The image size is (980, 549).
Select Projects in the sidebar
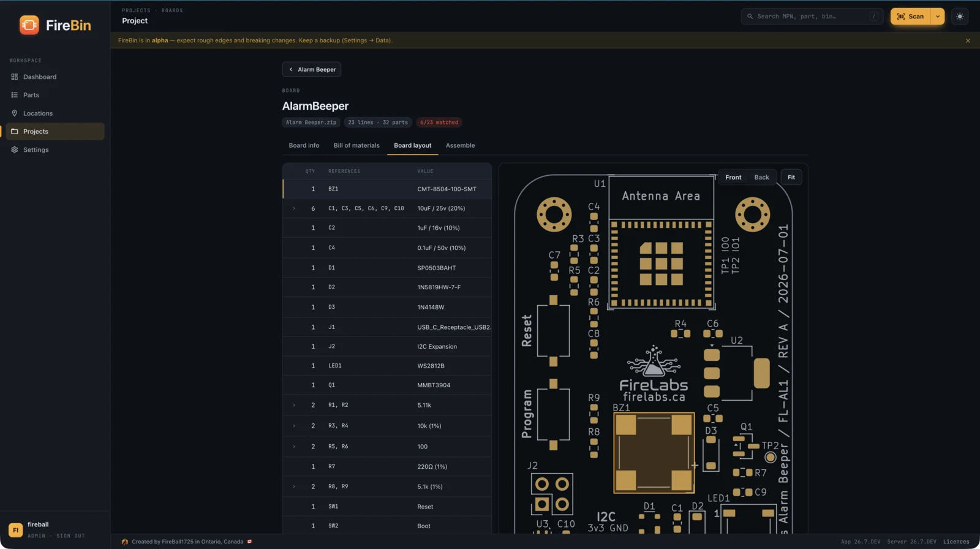click(55, 131)
